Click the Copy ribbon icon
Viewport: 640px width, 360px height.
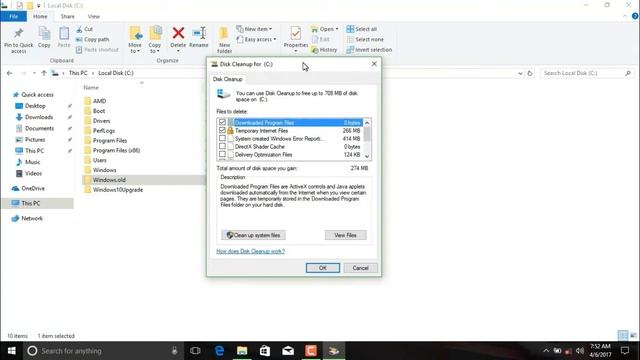[x=44, y=33]
